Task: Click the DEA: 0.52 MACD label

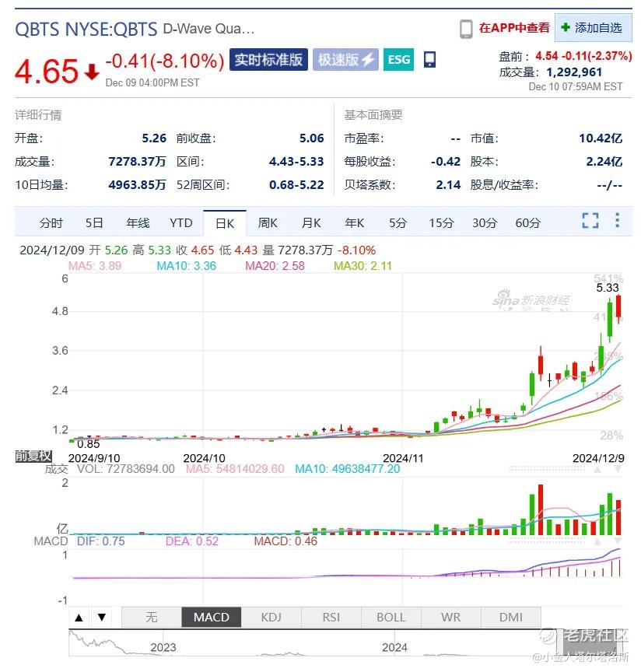Action: click(192, 541)
